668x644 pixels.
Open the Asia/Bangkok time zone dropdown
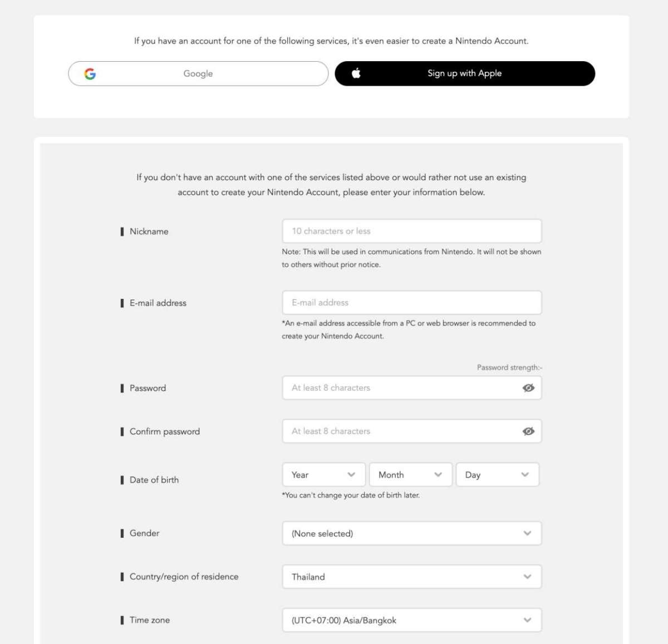(411, 620)
